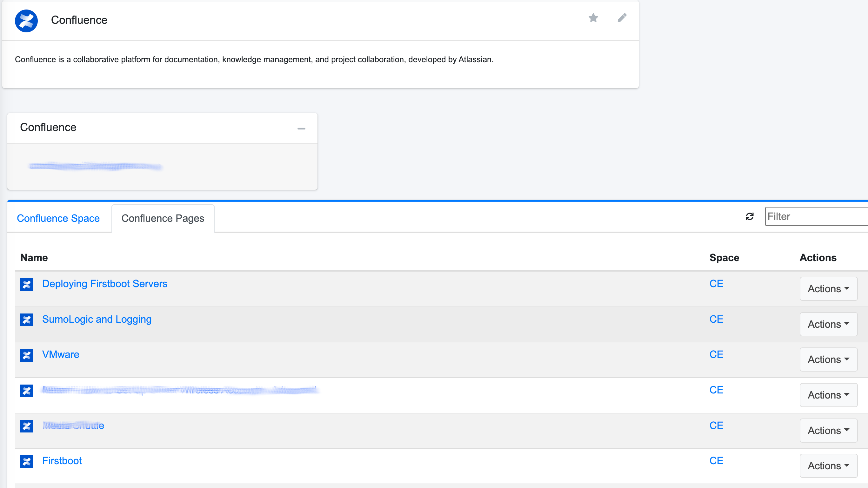This screenshot has width=868, height=488.
Task: Collapse the Confluence panel with minus icon
Action: tap(301, 129)
